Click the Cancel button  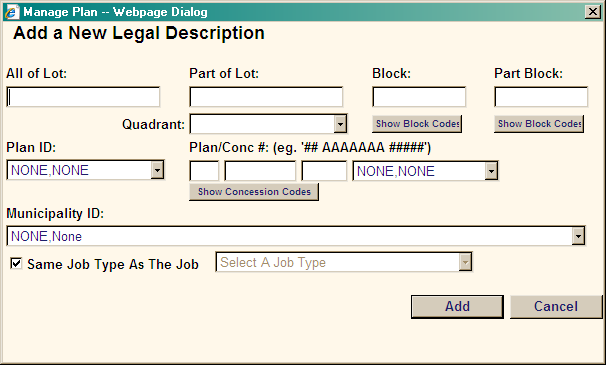(x=556, y=307)
